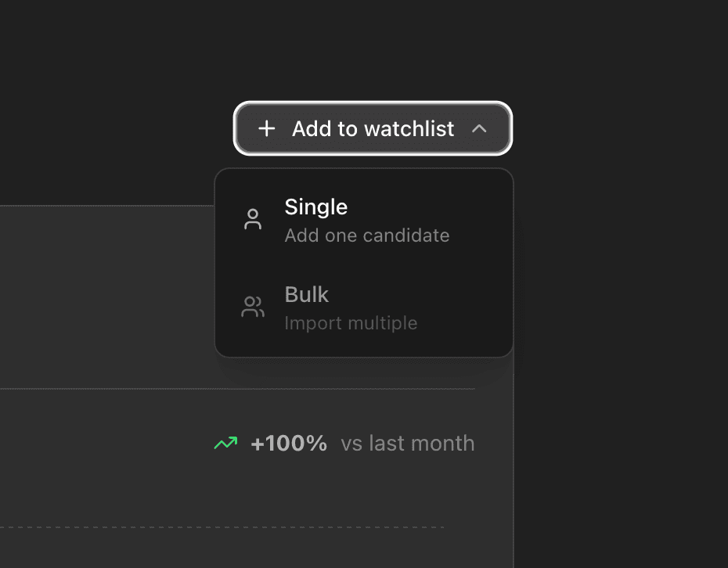Viewport: 728px width, 568px height.
Task: Tap the person silhouette icon for adding one candidate
Action: pyautogui.click(x=252, y=219)
